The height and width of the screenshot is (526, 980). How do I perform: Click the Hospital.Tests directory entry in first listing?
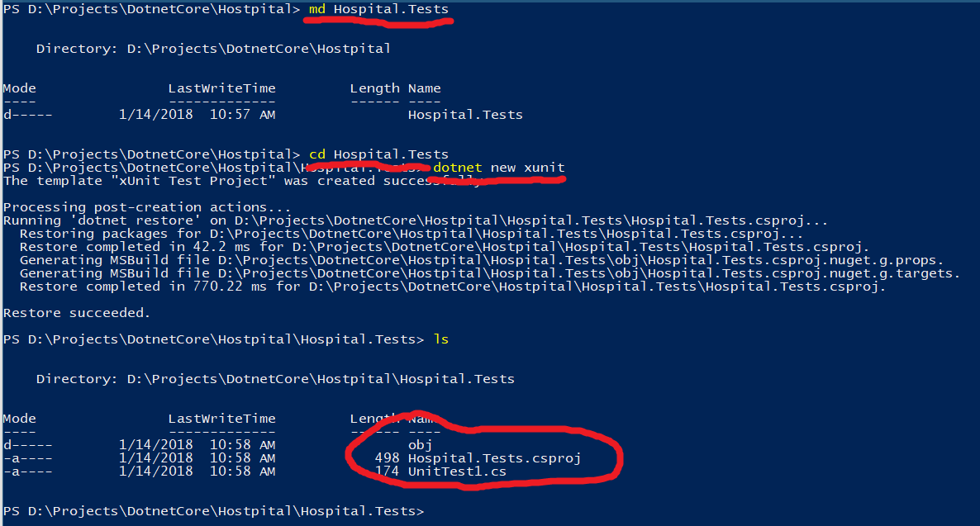[465, 115]
